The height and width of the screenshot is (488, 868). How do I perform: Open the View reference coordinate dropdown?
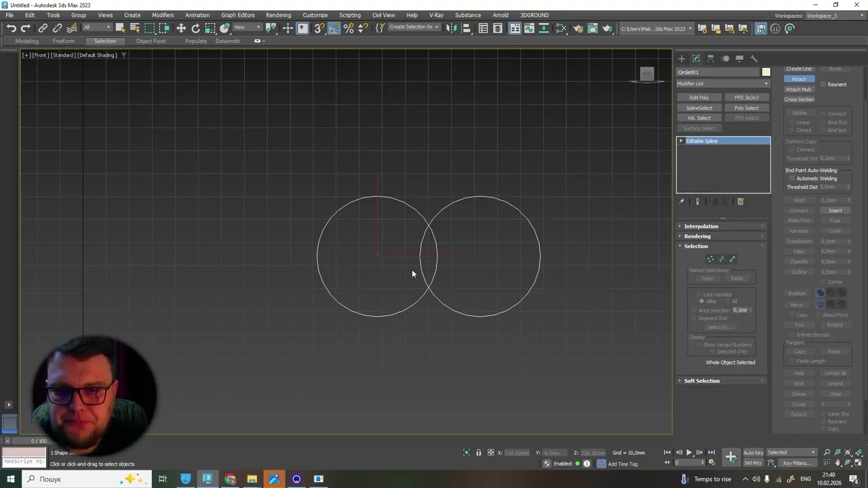[246, 28]
